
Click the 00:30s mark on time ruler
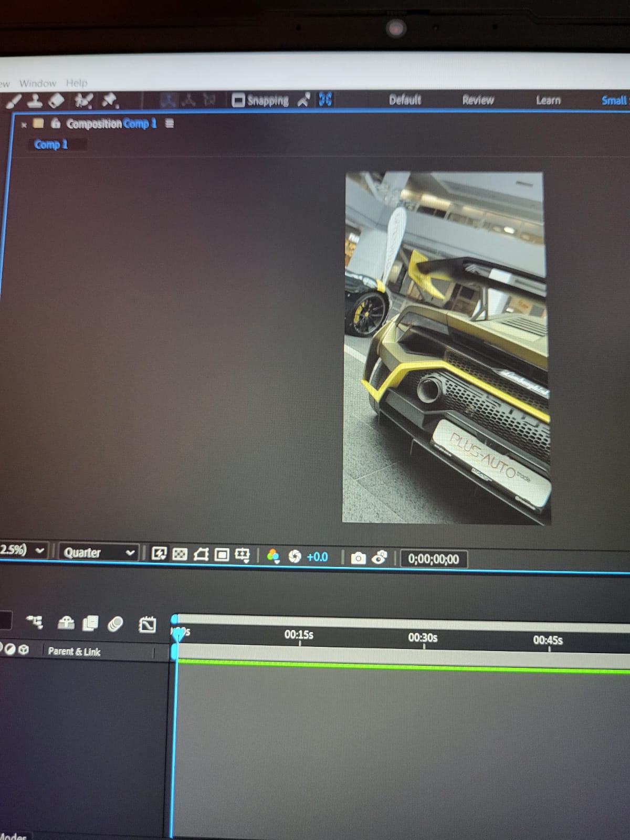pos(423,638)
